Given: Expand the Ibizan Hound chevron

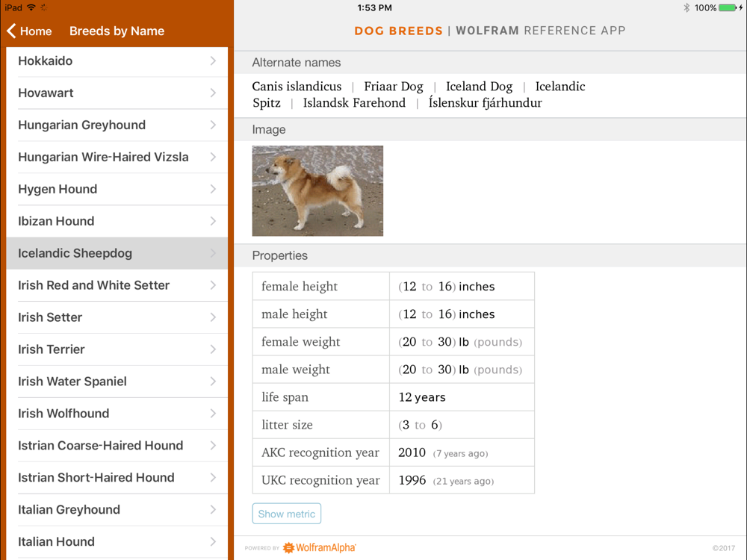Looking at the screenshot, I should click(x=213, y=221).
